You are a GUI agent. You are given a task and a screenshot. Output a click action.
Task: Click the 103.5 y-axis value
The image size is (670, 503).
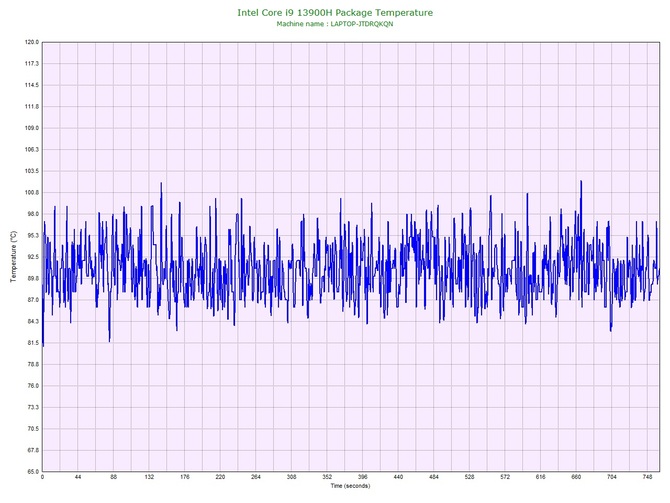(32, 171)
